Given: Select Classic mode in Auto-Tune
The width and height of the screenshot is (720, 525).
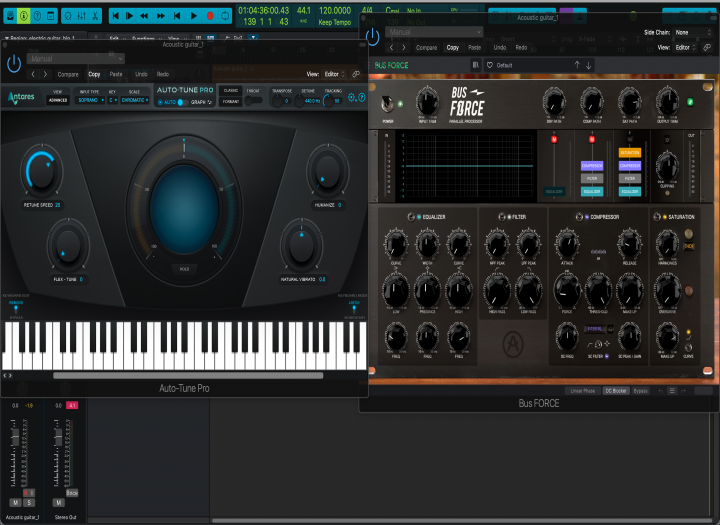Looking at the screenshot, I should pyautogui.click(x=231, y=90).
